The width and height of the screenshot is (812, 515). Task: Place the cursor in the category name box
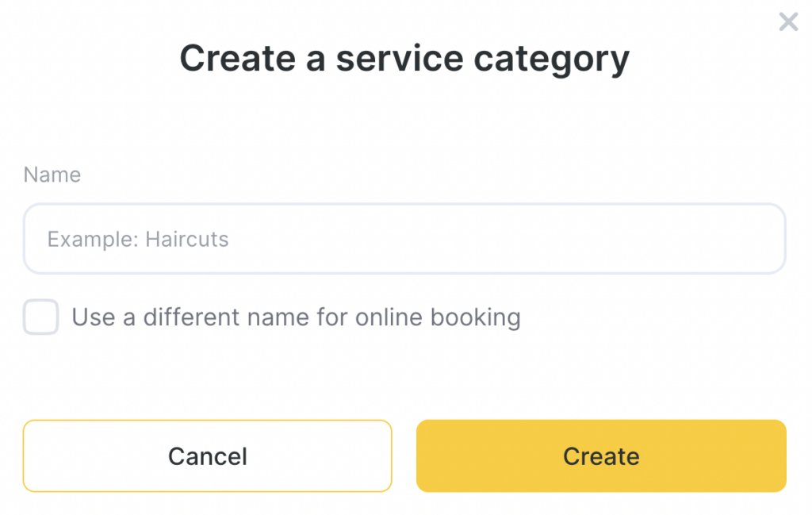click(x=404, y=239)
